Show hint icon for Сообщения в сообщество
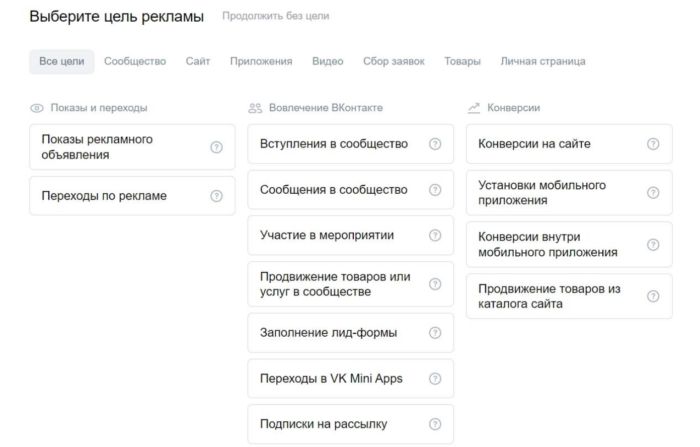 (435, 190)
